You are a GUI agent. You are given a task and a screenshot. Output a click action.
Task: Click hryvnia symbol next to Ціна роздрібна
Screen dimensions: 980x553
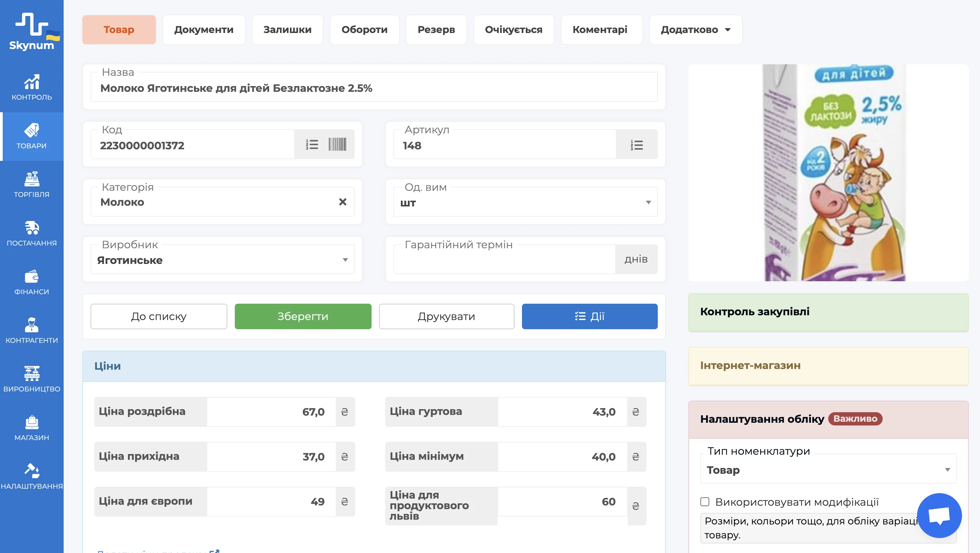coord(345,412)
